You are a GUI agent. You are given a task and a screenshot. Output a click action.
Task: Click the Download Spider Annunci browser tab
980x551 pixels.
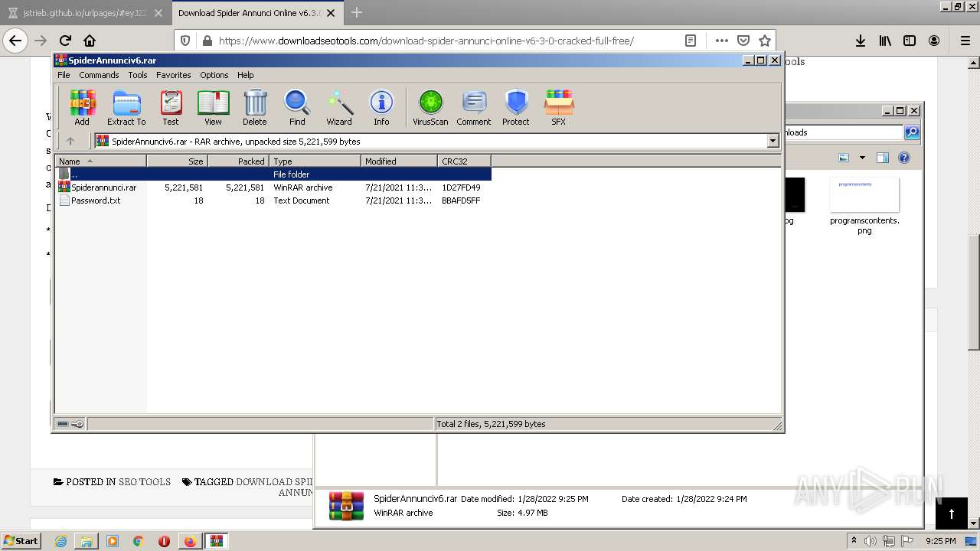click(256, 13)
